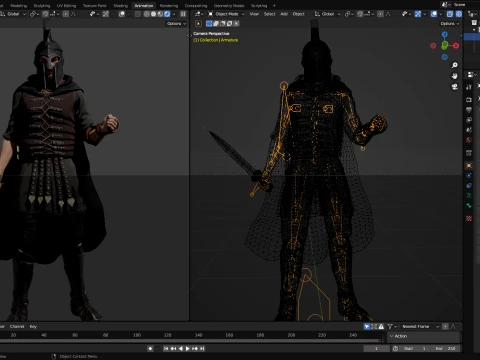Open the Scripting workspace tab
Viewport: 480px width, 360px height.
(259, 6)
